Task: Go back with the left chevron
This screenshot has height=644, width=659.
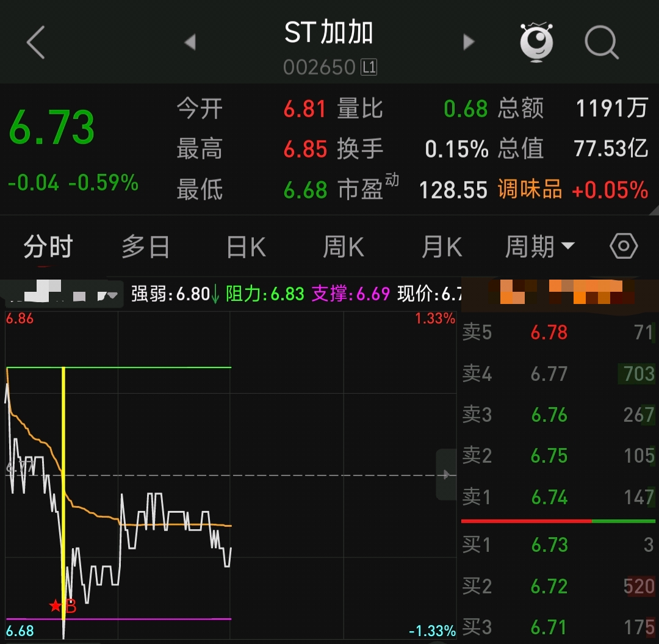Action: point(36,42)
